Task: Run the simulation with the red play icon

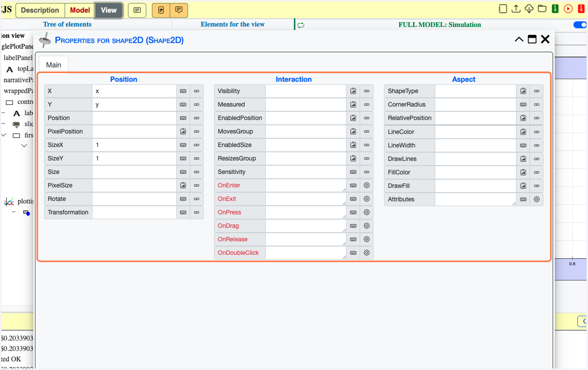Action: pyautogui.click(x=568, y=9)
